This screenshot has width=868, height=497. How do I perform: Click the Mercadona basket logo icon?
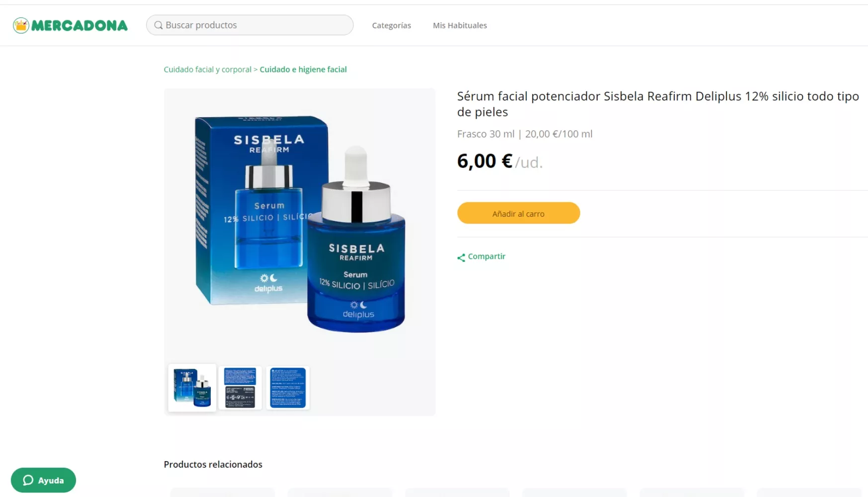pos(21,25)
